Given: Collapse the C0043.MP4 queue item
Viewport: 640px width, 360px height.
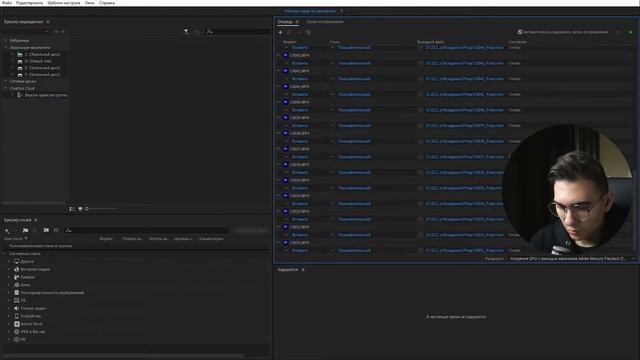Looking at the screenshot, I should (279, 55).
